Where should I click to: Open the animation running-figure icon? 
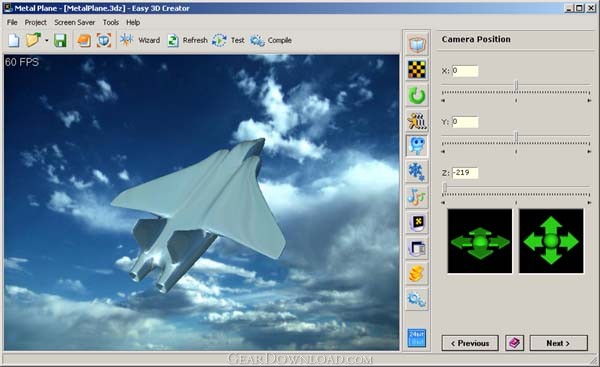[x=417, y=121]
